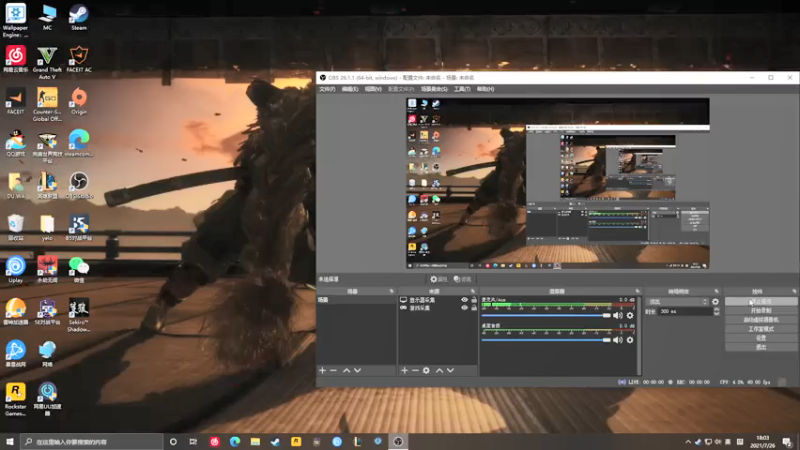Open microphone audio settings gear
The width and height of the screenshot is (800, 450).
(x=630, y=315)
